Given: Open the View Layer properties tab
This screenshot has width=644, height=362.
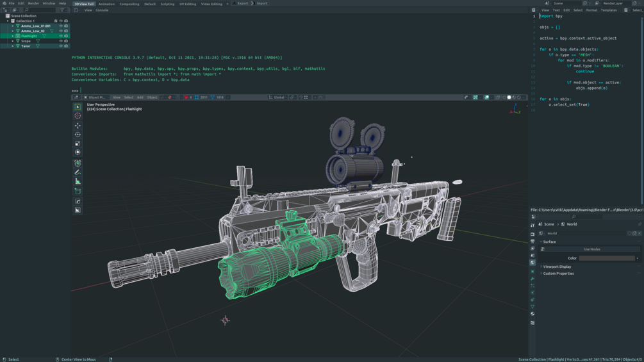Looking at the screenshot, I should coord(533,249).
